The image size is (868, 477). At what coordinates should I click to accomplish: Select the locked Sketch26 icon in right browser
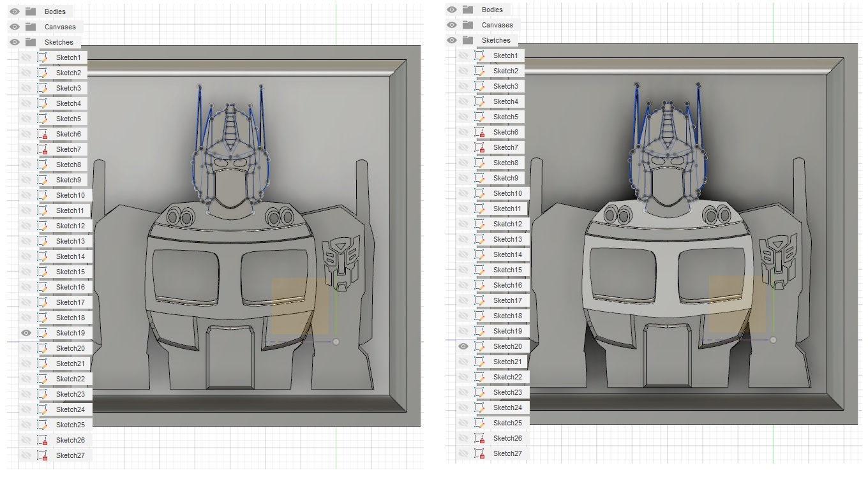480,438
